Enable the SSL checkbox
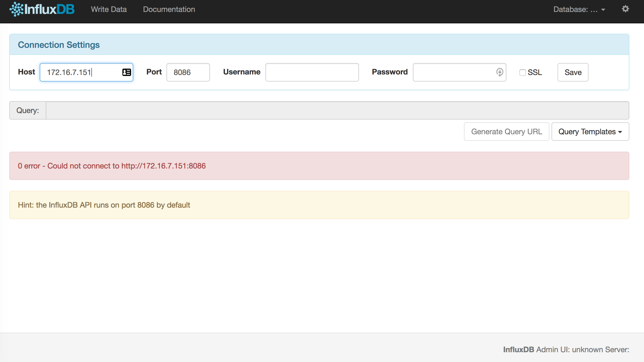The image size is (644, 362). point(522,73)
